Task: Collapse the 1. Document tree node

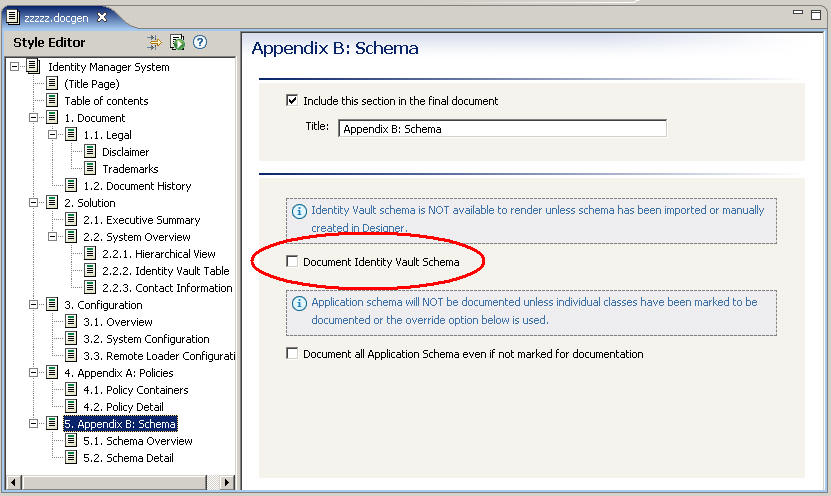Action: click(x=33, y=118)
